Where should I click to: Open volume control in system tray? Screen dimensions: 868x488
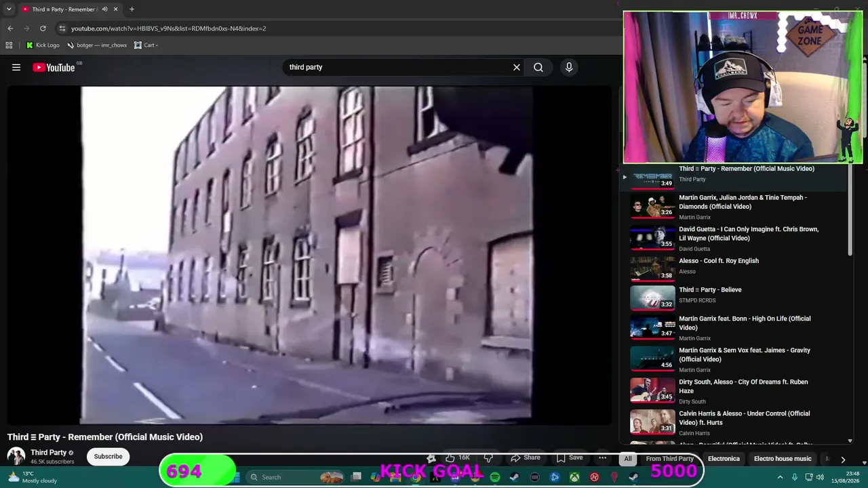tap(820, 477)
